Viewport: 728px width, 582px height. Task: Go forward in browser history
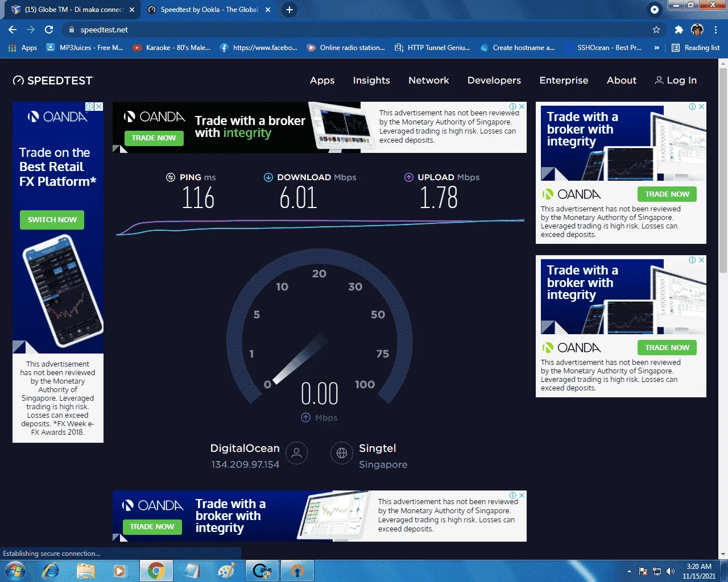point(31,30)
